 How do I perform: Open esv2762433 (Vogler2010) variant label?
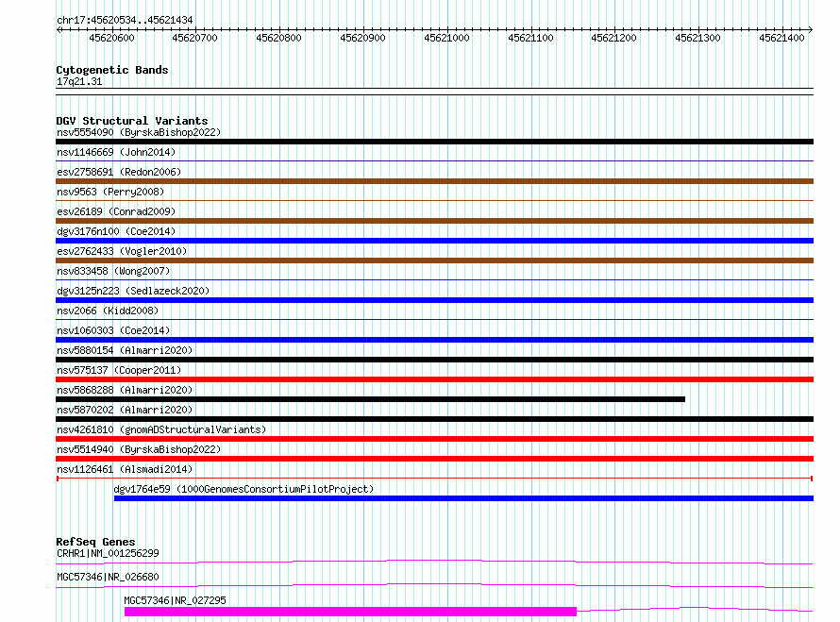(122, 251)
